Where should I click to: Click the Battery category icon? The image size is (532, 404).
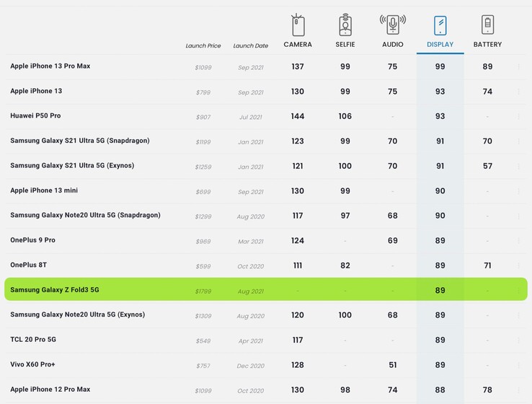pos(487,25)
